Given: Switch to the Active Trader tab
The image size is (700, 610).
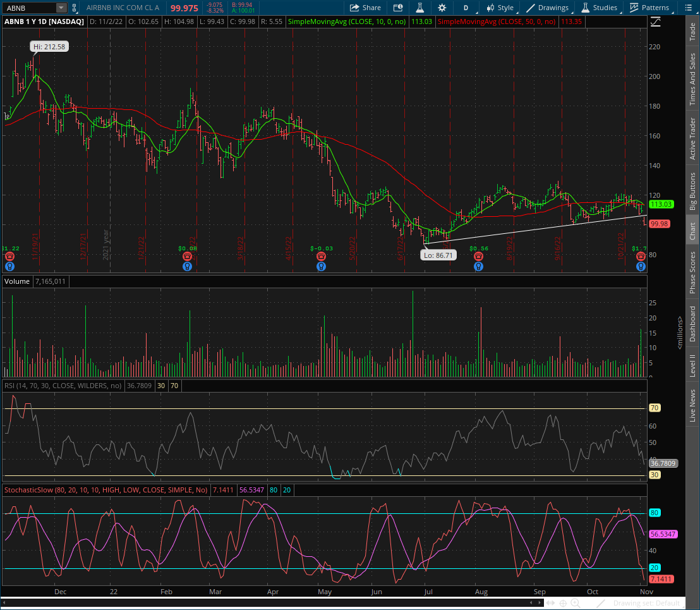Looking at the screenshot, I should coord(692,138).
